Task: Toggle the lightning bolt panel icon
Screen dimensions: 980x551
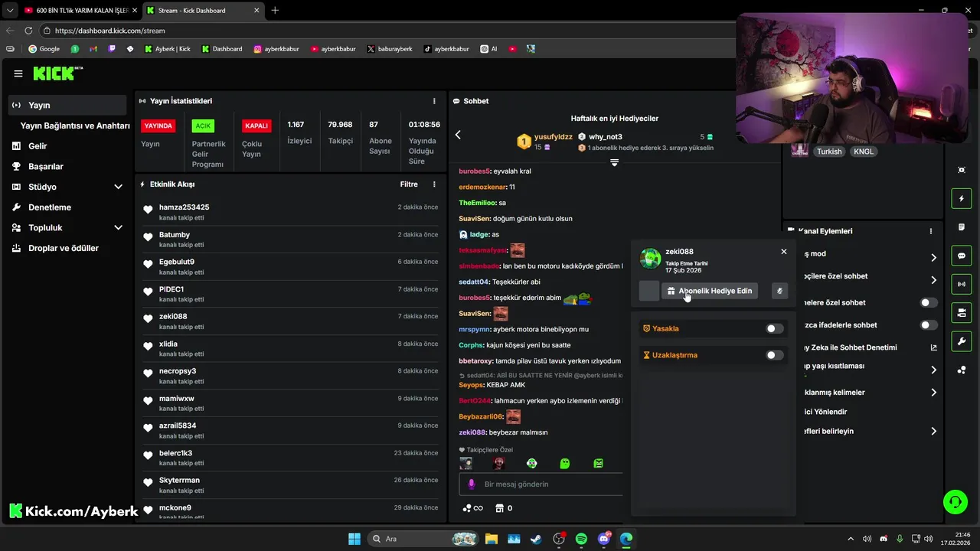Action: point(962,199)
